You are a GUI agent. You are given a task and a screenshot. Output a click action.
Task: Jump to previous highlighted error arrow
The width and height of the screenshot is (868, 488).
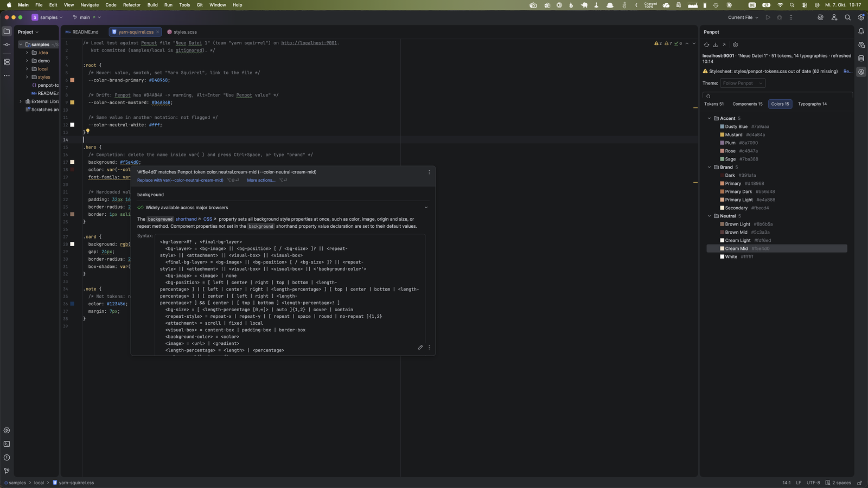coord(687,43)
